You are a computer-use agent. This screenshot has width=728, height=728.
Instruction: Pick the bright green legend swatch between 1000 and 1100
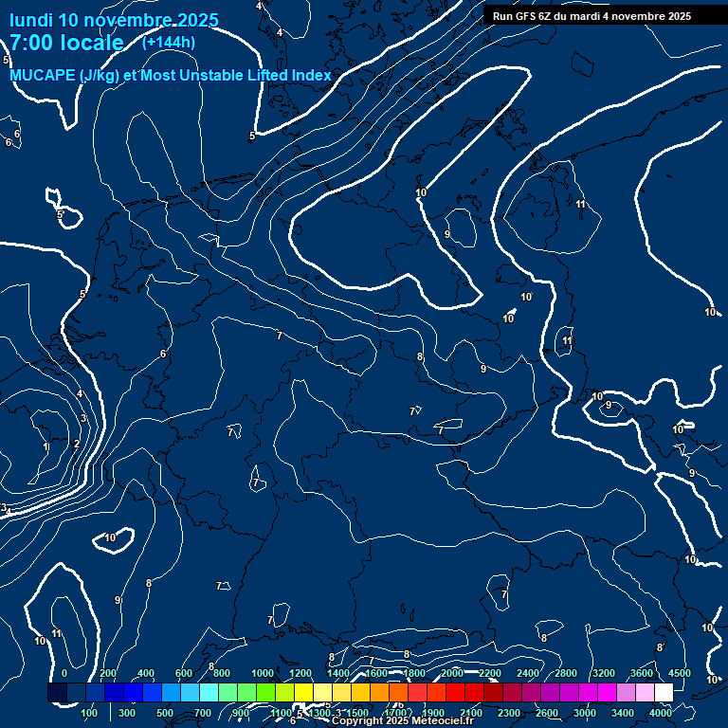265,692
